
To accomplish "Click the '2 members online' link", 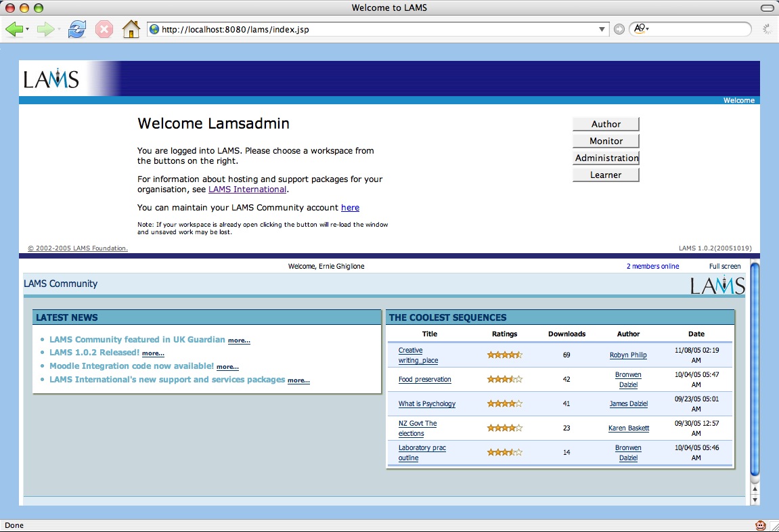I will [652, 267].
